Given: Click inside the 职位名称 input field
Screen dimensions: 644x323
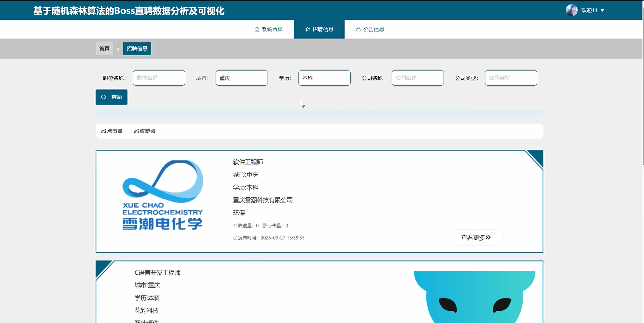Looking at the screenshot, I should tap(159, 78).
